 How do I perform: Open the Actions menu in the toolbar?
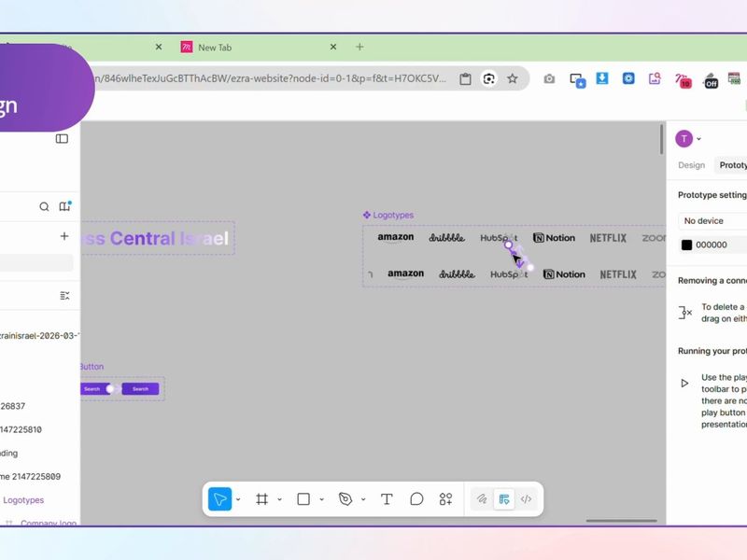pos(446,499)
